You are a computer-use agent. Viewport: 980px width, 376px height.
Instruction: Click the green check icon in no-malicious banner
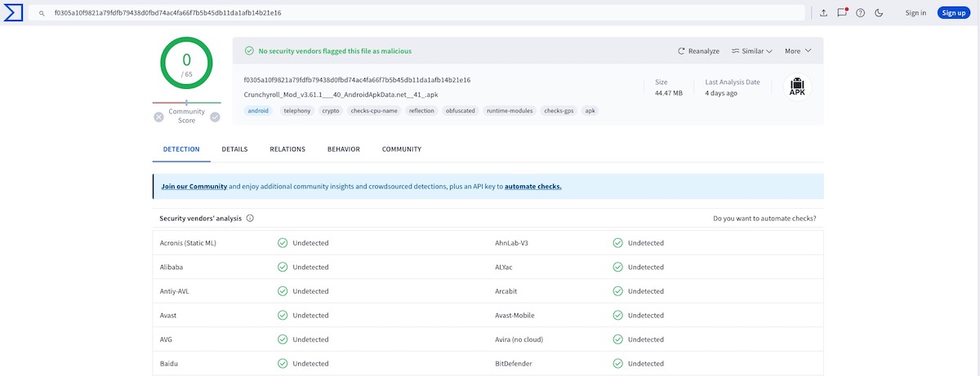tap(249, 51)
